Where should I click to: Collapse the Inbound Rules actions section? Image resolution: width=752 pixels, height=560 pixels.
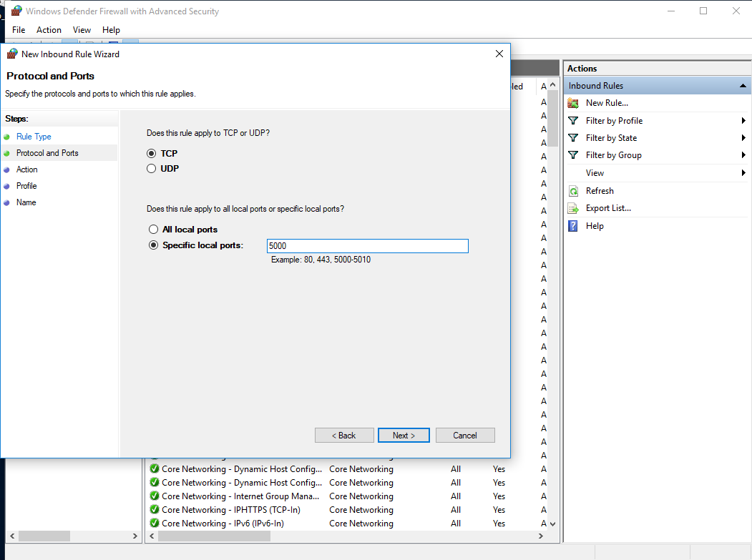click(743, 86)
